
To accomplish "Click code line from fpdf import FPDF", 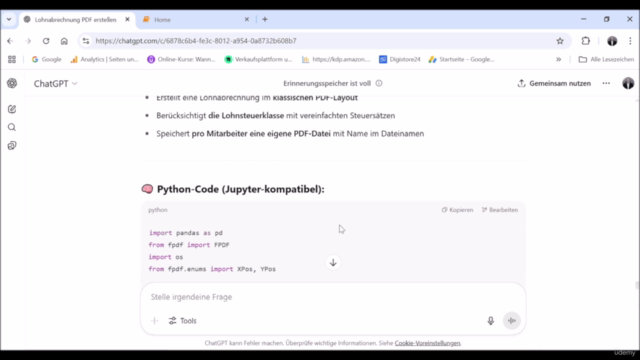I will pyautogui.click(x=189, y=245).
